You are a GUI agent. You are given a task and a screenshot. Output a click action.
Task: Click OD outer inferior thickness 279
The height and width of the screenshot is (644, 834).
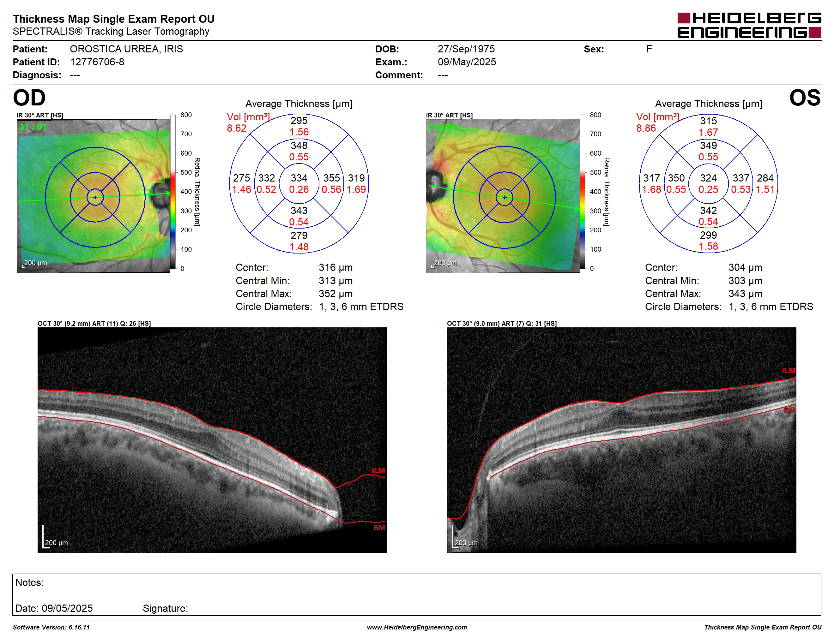pos(299,236)
